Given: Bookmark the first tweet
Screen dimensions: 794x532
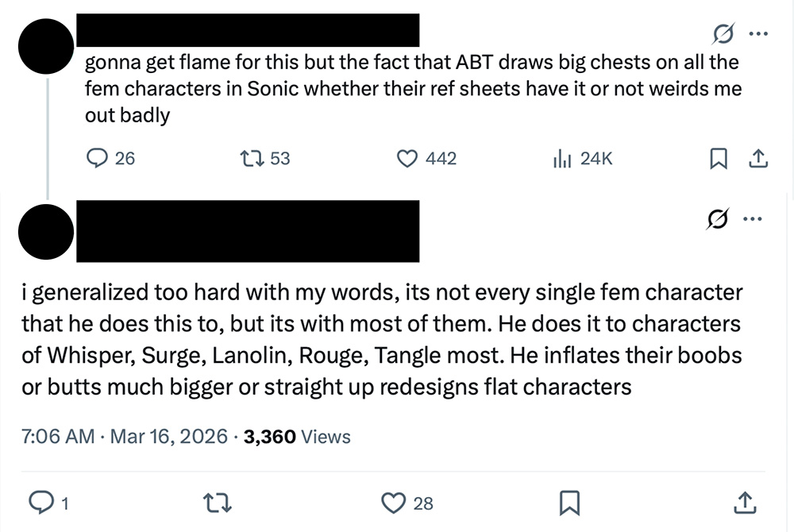Looking at the screenshot, I should (x=719, y=159).
